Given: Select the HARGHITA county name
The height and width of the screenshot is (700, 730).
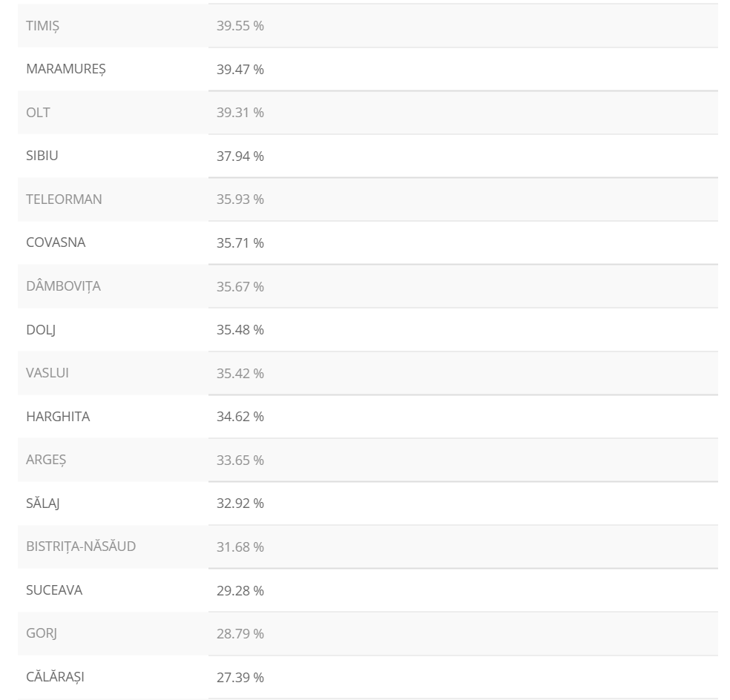Looking at the screenshot, I should [x=58, y=417].
